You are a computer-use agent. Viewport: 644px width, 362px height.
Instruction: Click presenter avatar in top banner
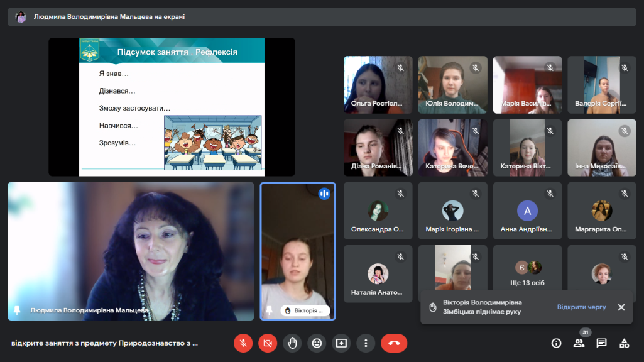pyautogui.click(x=21, y=17)
